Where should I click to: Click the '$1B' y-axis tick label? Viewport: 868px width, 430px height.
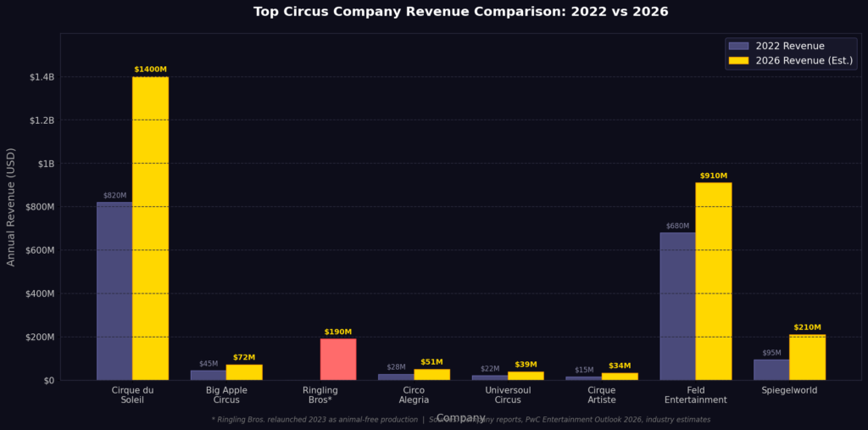(46, 164)
